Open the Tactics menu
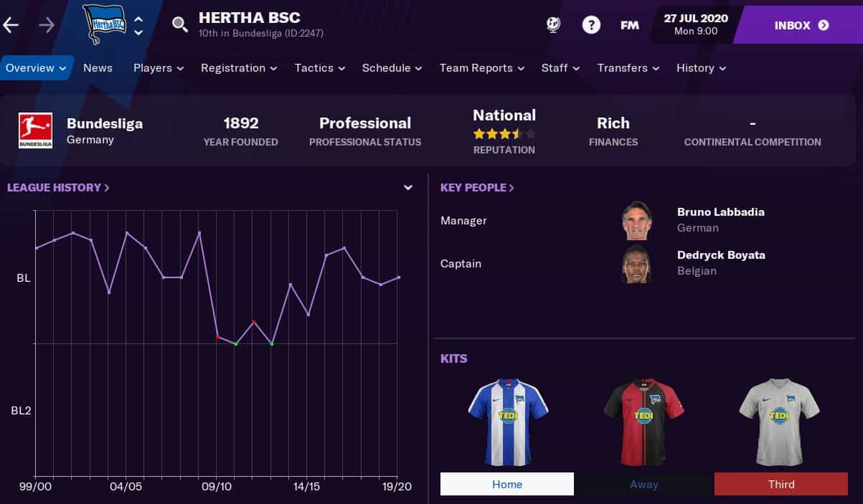Image resolution: width=863 pixels, height=504 pixels. click(x=320, y=68)
